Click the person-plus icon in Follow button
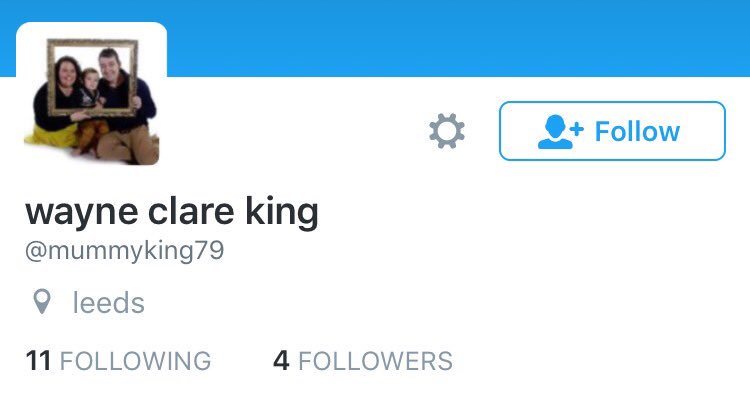Image resolution: width=750 pixels, height=406 pixels. coord(560,132)
